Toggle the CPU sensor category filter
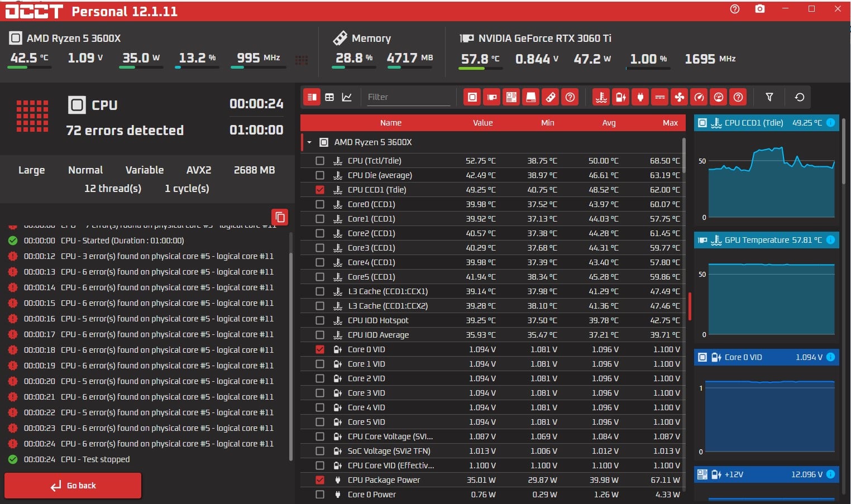The height and width of the screenshot is (504, 851). (x=472, y=97)
